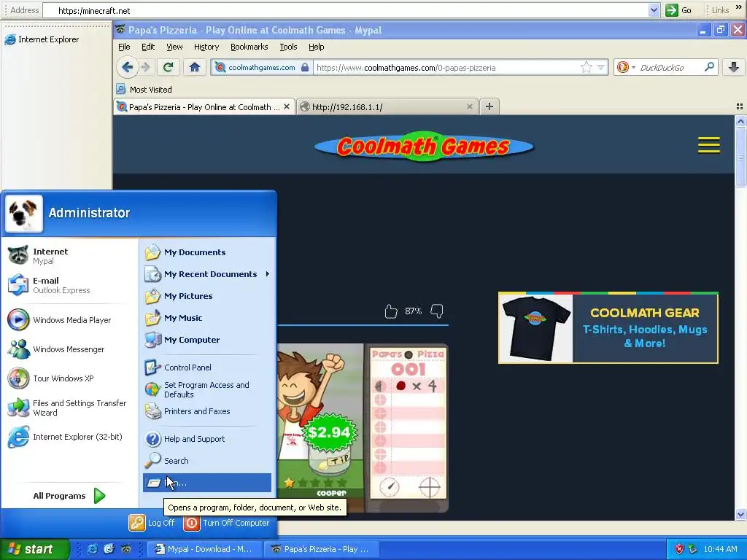Open My Pictures folder
The width and height of the screenshot is (747, 560).
coord(207,296)
